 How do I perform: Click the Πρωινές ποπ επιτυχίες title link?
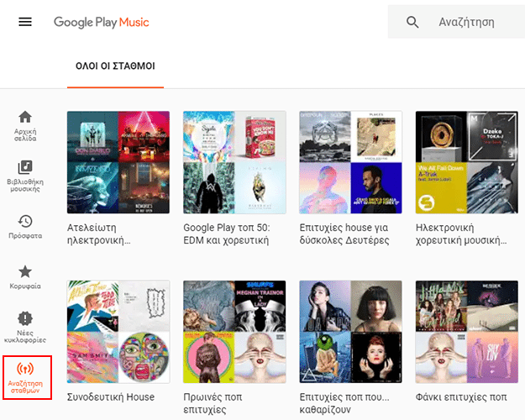point(213,403)
